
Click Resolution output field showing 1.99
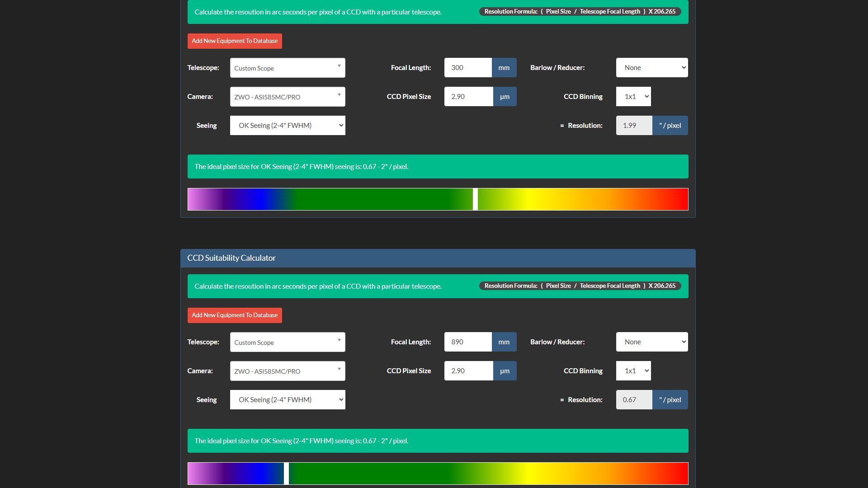[x=634, y=126]
